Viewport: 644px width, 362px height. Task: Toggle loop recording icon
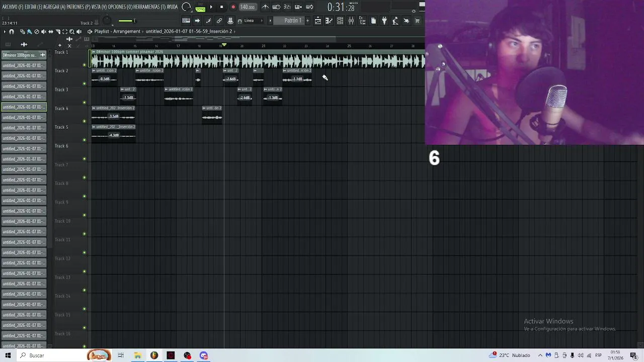pyautogui.click(x=309, y=7)
